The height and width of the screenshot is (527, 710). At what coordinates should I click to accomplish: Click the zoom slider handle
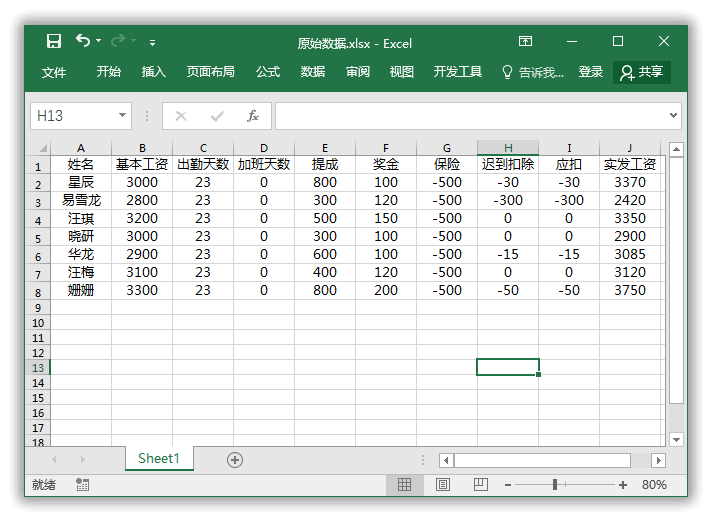coord(555,485)
